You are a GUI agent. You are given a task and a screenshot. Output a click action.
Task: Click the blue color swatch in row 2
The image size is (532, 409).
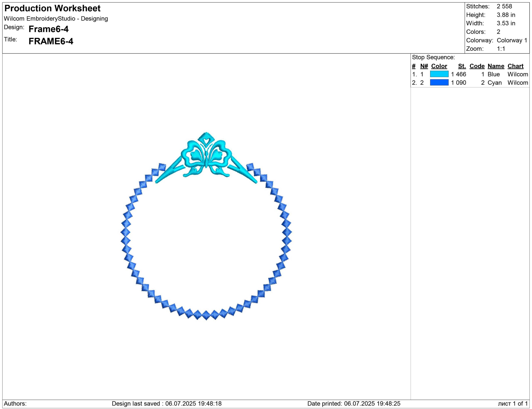[439, 82]
